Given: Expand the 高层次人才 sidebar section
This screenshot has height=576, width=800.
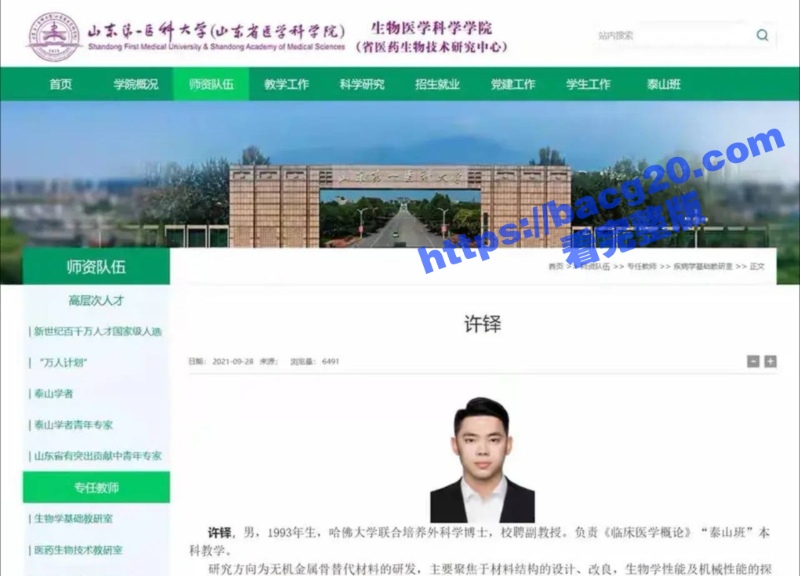Looking at the screenshot, I should [x=96, y=300].
